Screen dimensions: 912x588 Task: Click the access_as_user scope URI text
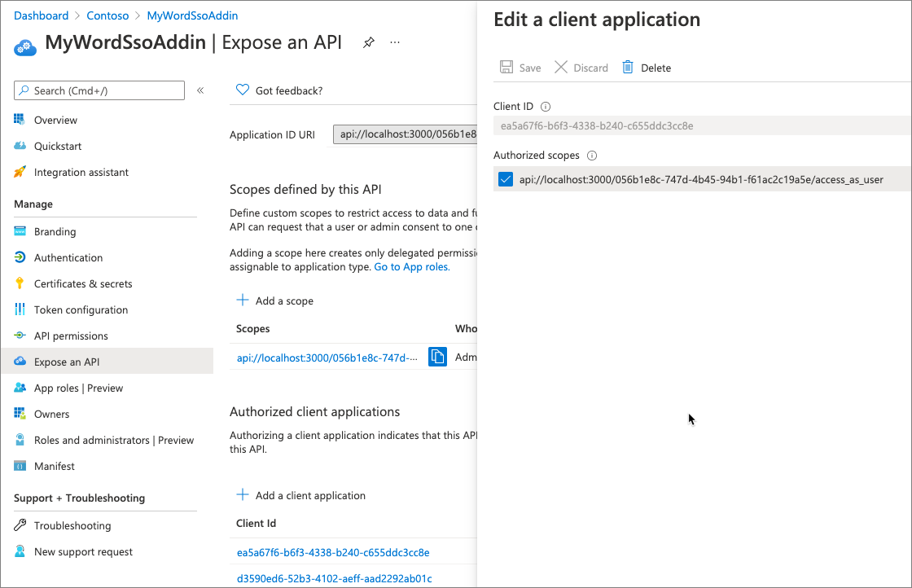(x=701, y=180)
